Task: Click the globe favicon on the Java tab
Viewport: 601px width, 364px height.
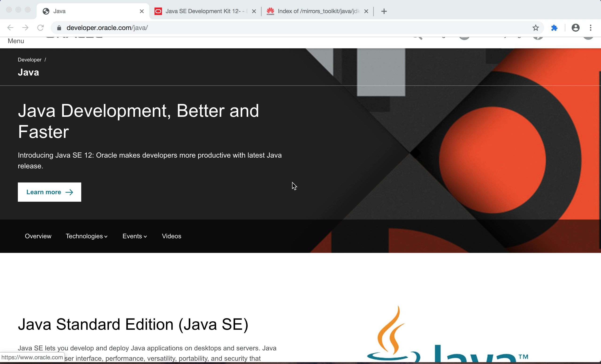Action: pos(46,11)
